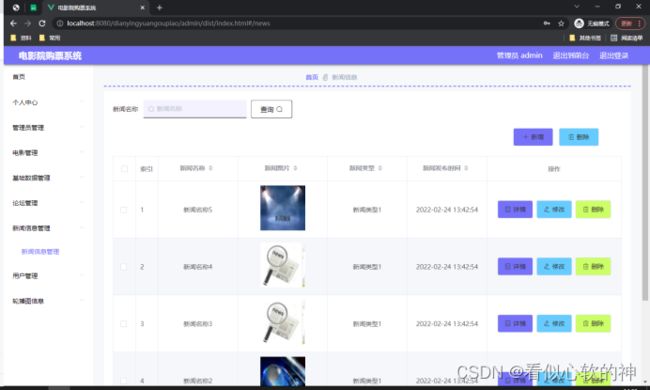The height and width of the screenshot is (390, 650).
Task: Click the magnifier news thumbnail in row 3
Action: click(283, 322)
